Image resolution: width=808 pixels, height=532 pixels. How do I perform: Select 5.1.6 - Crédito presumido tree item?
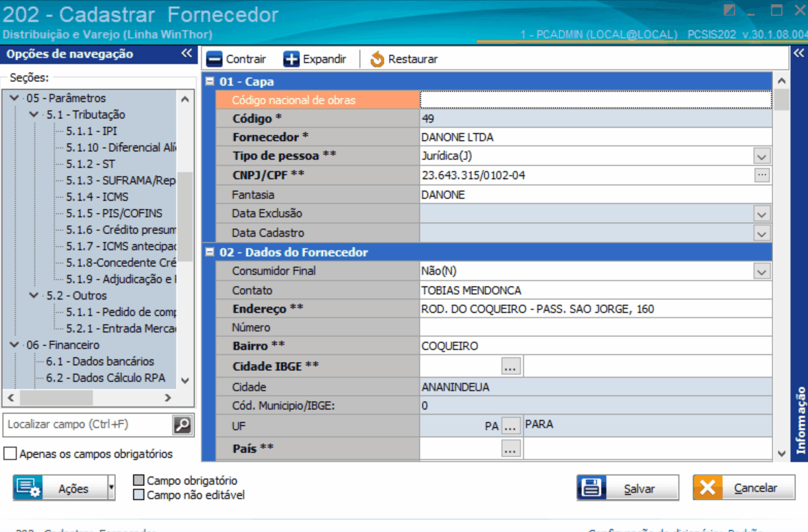tap(121, 230)
